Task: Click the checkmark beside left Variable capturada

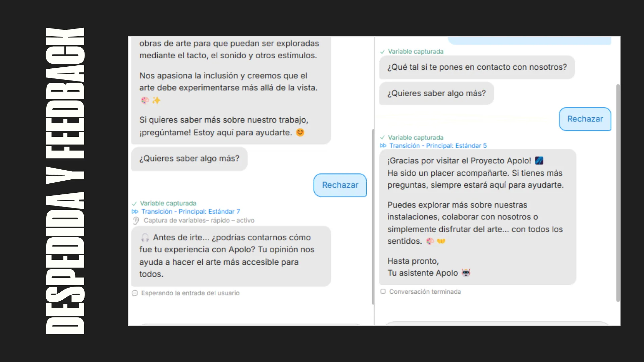Action: tap(135, 204)
